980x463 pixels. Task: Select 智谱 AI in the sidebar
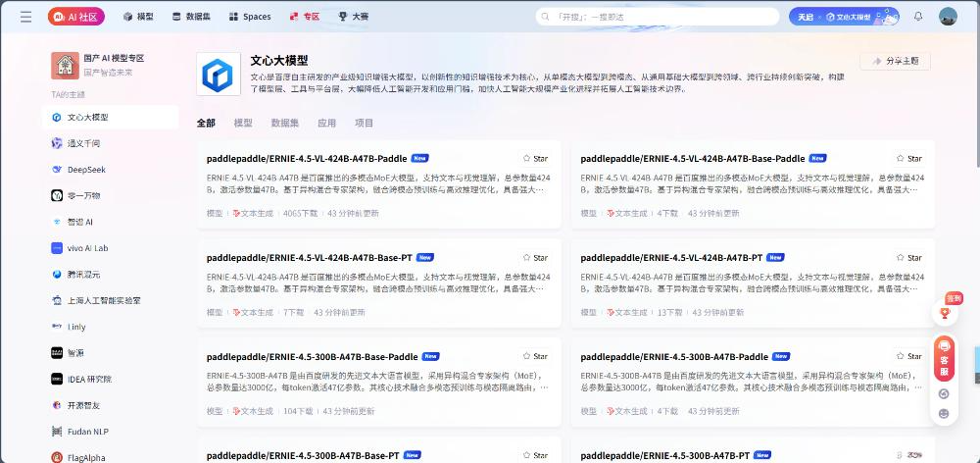80,222
